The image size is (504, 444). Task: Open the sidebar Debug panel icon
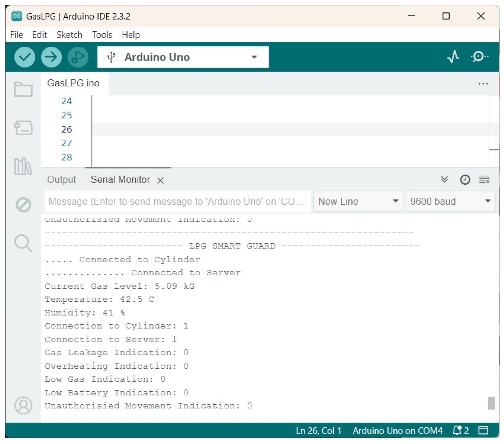click(x=23, y=205)
